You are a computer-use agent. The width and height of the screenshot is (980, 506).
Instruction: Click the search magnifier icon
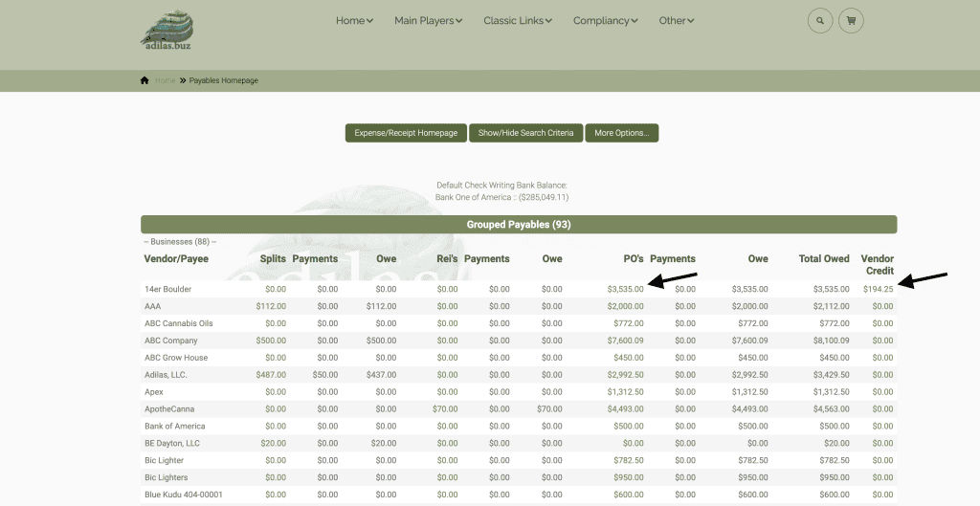pos(820,20)
